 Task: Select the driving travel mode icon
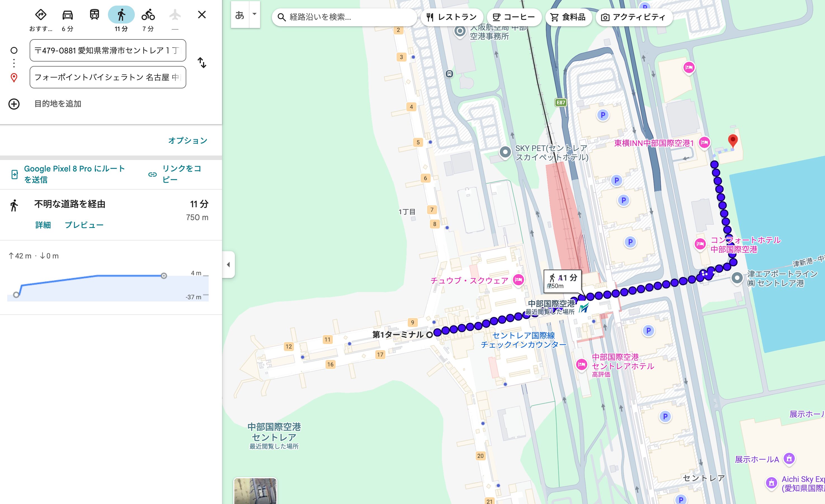tap(68, 15)
